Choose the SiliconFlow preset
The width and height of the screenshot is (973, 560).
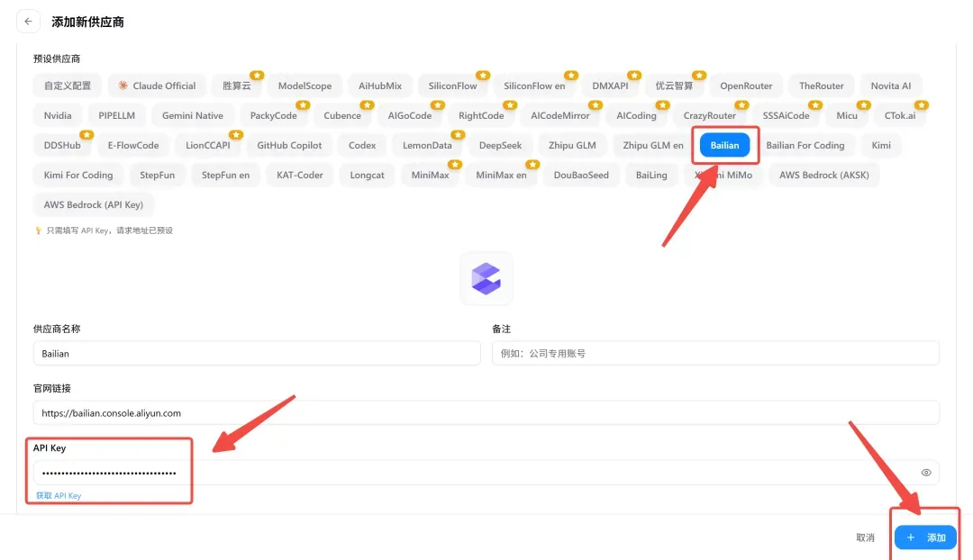click(452, 86)
